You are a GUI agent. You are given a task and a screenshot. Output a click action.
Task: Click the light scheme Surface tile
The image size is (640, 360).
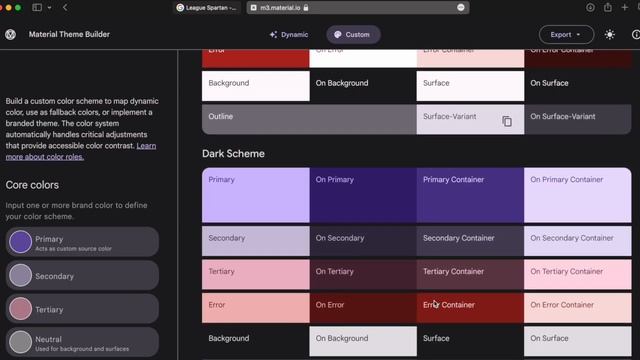point(470,86)
